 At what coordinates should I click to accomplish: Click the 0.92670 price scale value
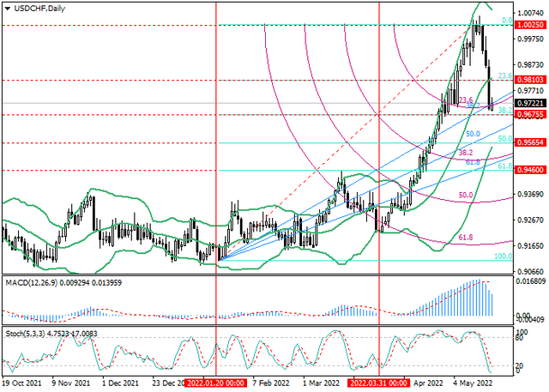pyautogui.click(x=531, y=220)
